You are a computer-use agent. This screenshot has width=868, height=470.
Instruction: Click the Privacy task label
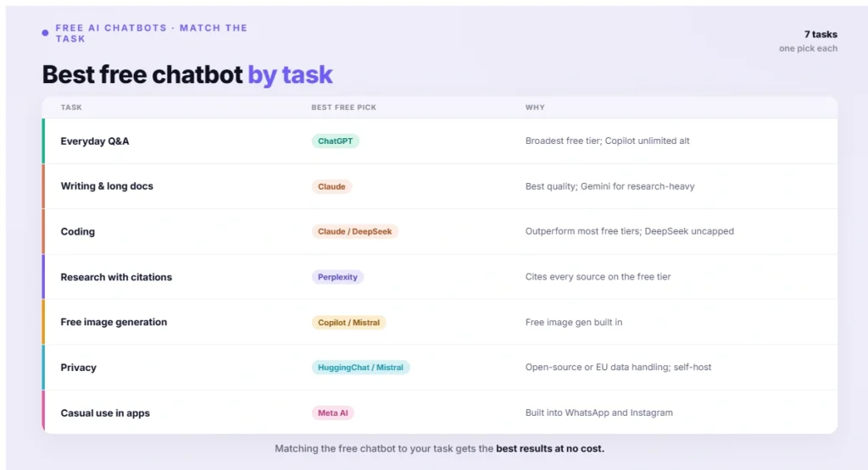78,368
